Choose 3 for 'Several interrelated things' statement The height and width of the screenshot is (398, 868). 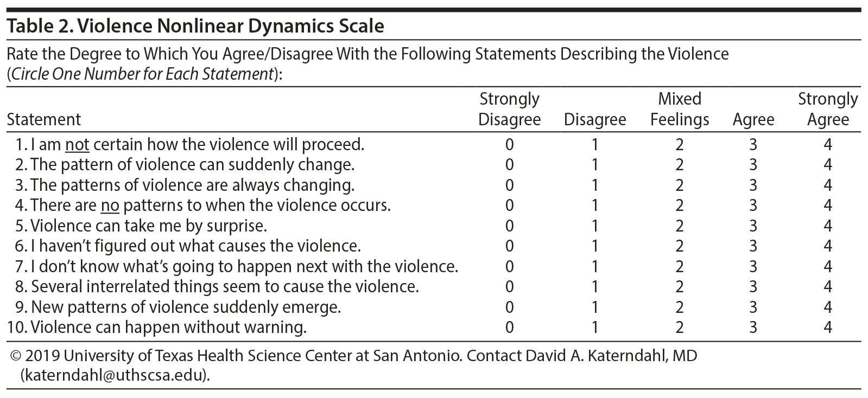753,287
